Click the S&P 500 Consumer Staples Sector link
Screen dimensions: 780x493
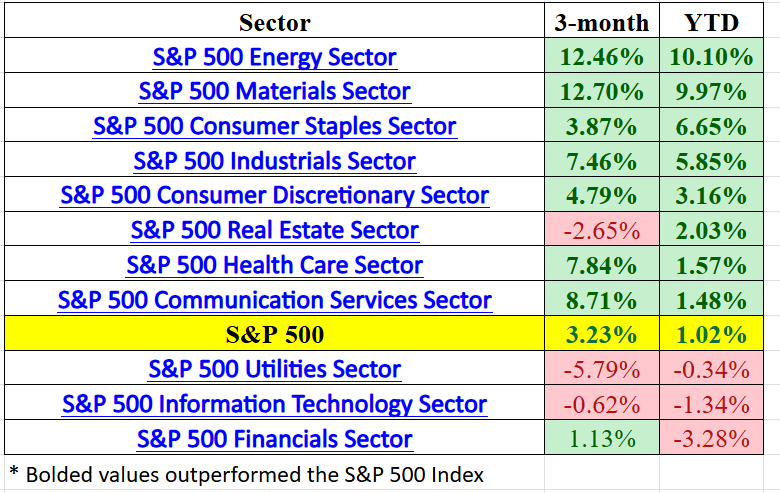275,127
